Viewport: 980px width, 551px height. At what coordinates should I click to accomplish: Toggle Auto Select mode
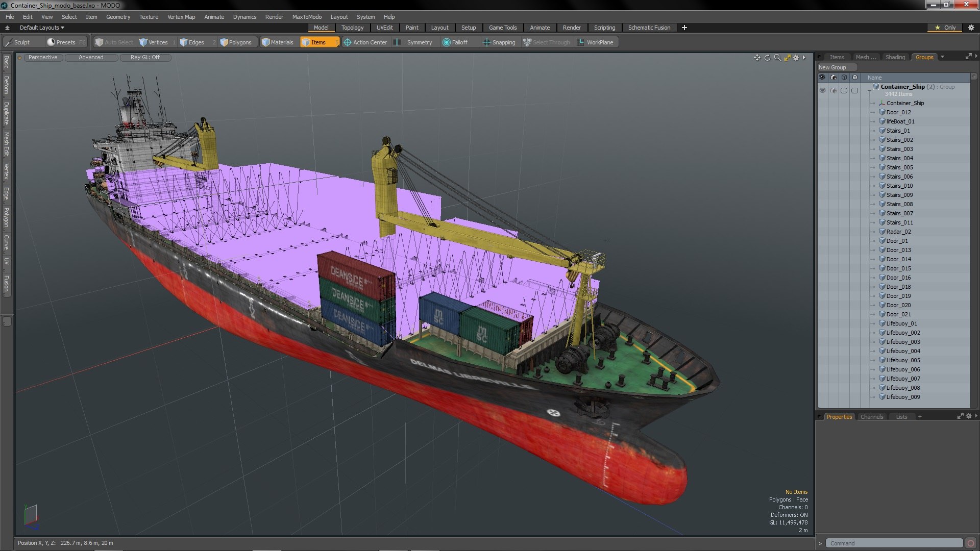click(114, 42)
